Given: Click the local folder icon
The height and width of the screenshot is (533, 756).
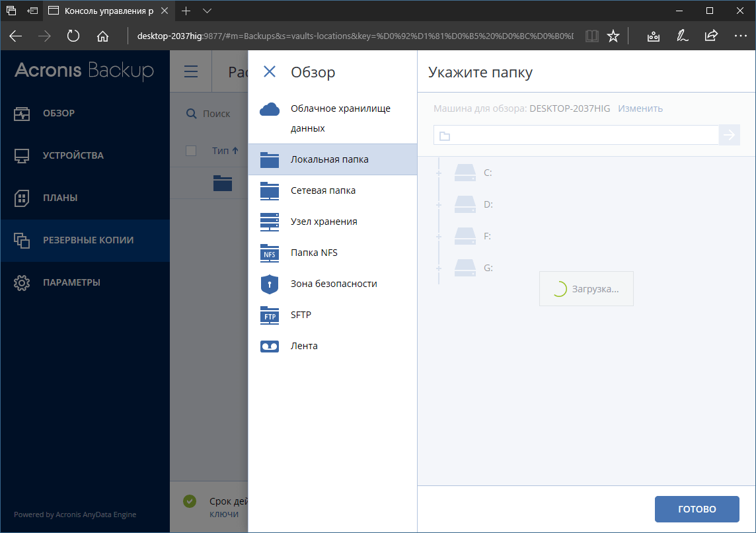Looking at the screenshot, I should [x=270, y=159].
